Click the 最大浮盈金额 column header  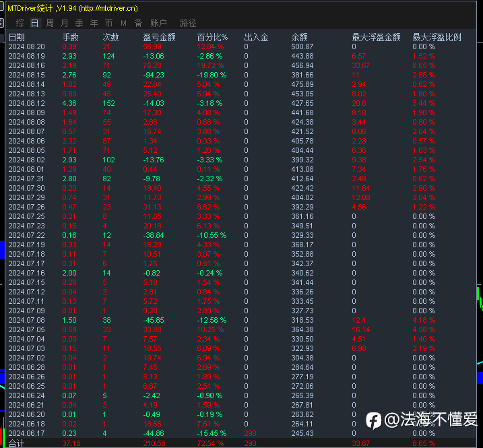click(376, 37)
